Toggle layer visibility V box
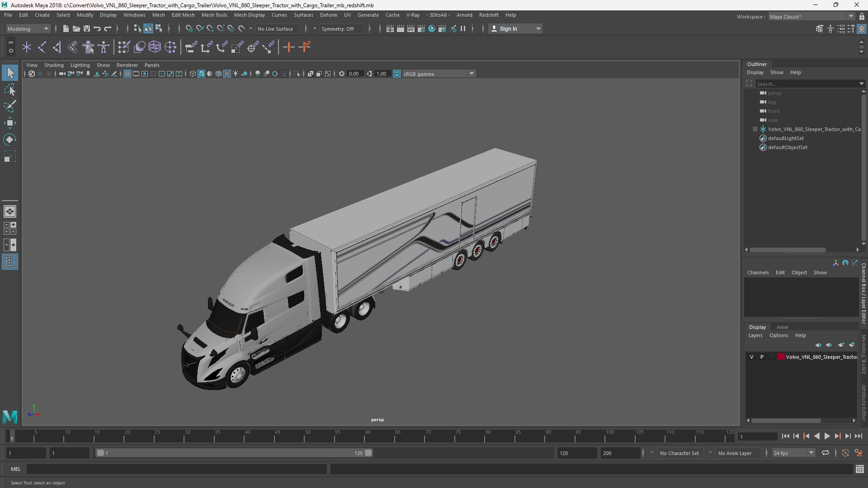868x488 pixels. 751,357
